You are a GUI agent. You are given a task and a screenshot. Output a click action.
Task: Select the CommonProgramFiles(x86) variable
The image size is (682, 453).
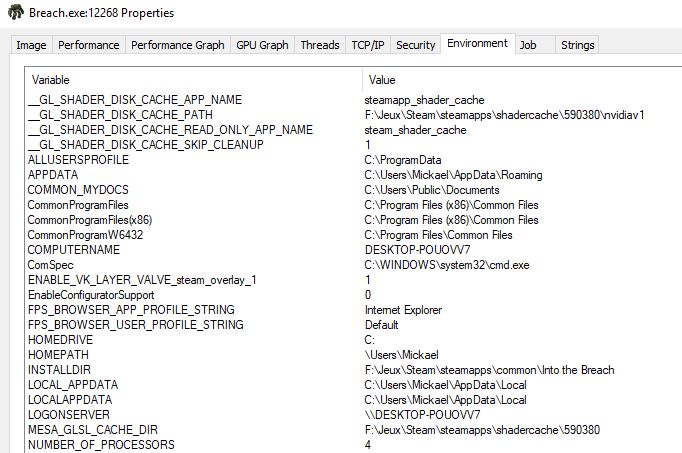click(90, 220)
